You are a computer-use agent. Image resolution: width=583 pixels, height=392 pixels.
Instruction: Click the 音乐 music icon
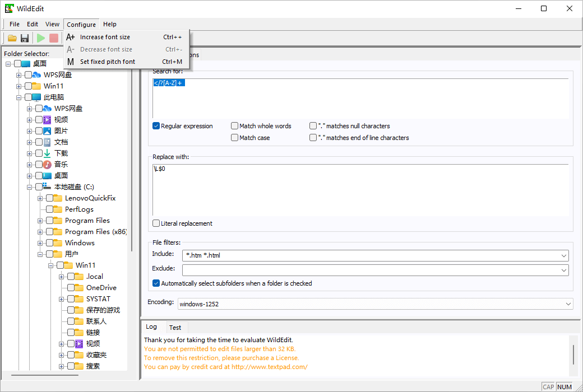tap(47, 164)
